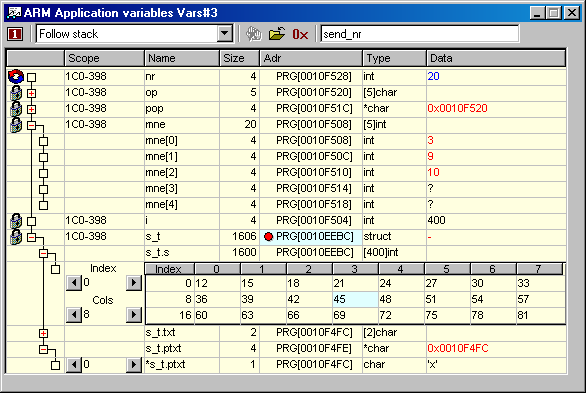The height and width of the screenshot is (393, 586).
Task: Decrease the Index value with left arrow
Action: [74, 283]
